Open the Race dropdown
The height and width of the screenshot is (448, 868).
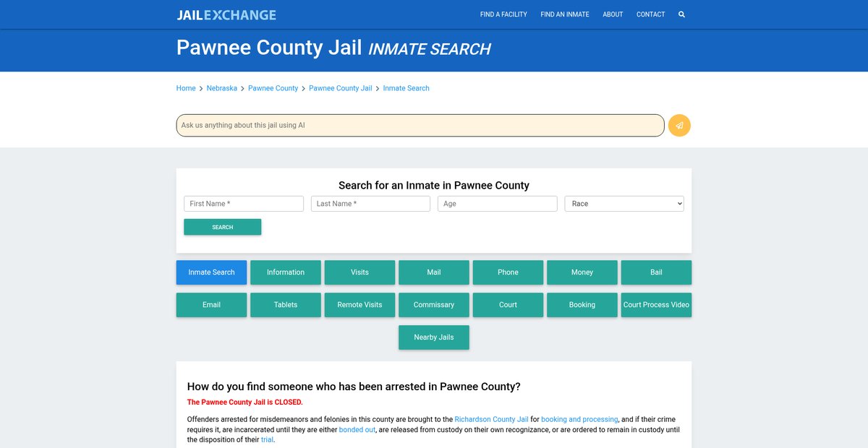(x=624, y=204)
